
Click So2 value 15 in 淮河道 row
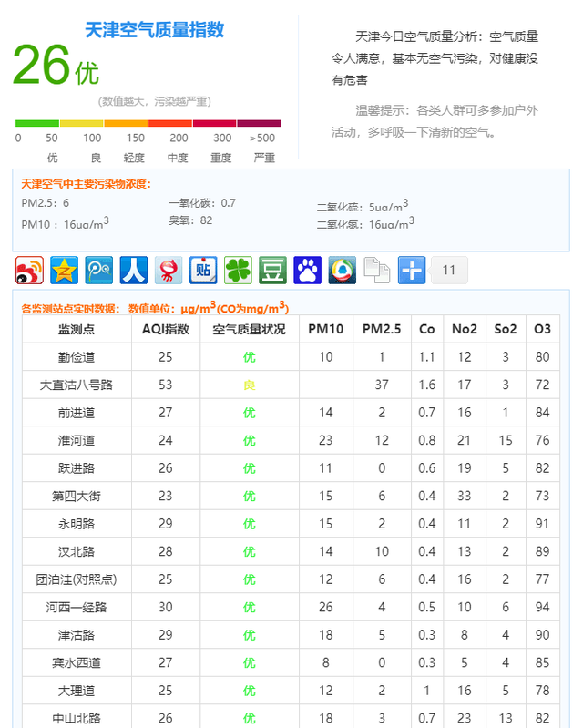(x=506, y=440)
